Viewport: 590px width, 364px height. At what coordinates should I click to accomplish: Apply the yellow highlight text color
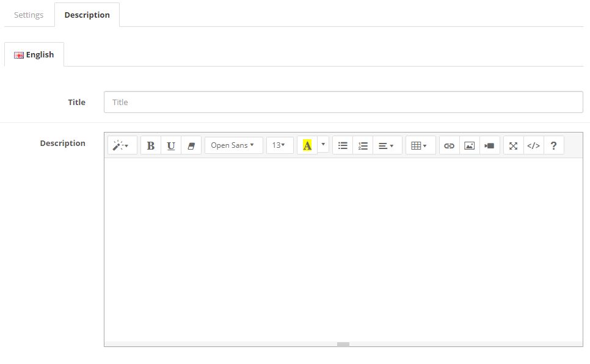tap(307, 145)
